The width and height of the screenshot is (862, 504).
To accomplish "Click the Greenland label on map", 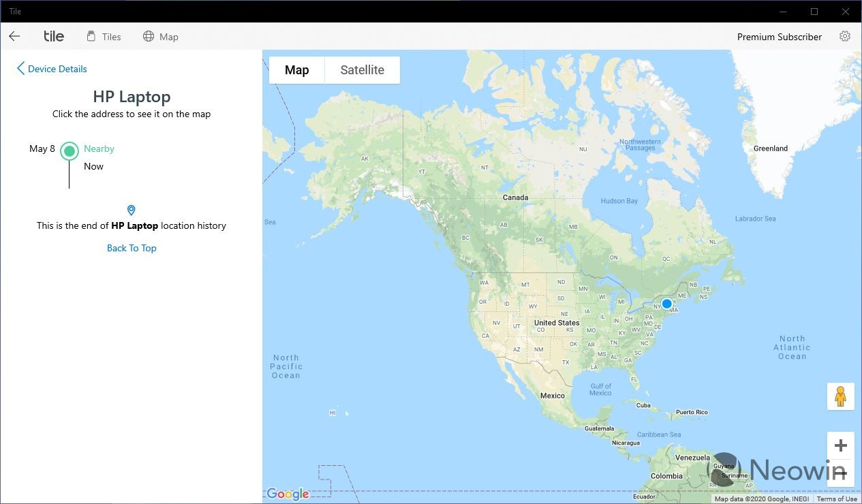I will point(771,148).
